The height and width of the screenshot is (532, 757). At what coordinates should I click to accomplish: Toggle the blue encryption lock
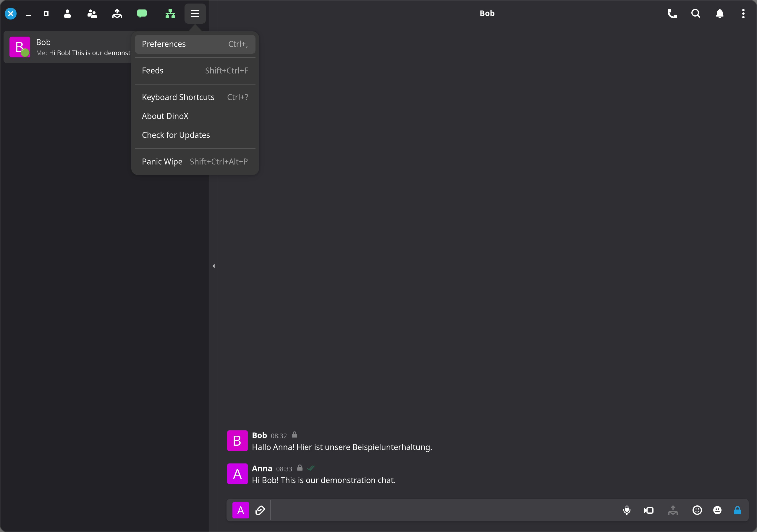coord(737,510)
